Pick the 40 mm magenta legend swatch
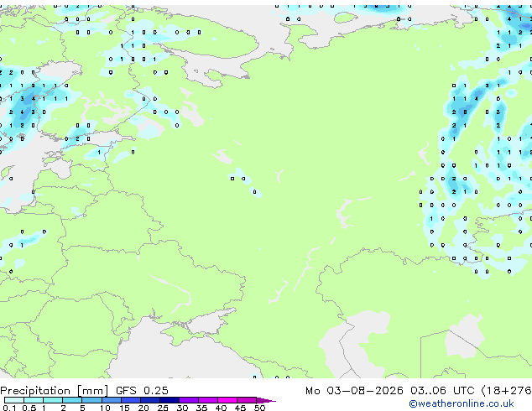Screen dimensions: 532x411 (x=227, y=400)
